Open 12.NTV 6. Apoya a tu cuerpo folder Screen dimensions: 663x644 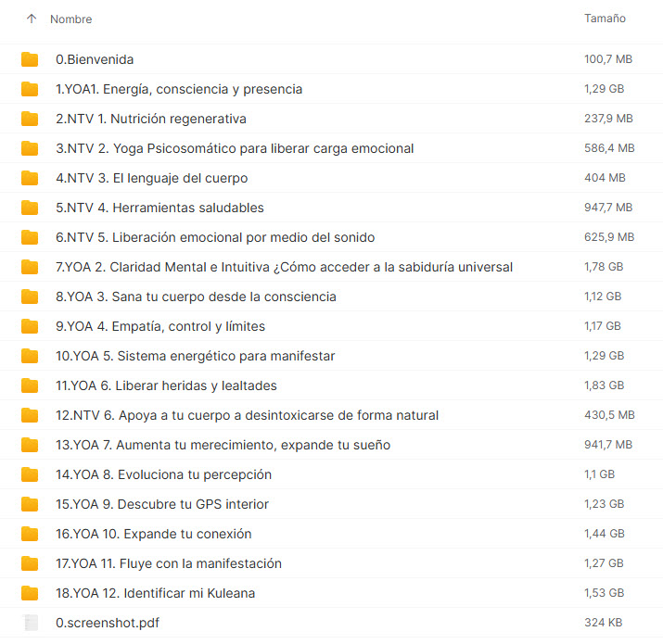(x=247, y=415)
